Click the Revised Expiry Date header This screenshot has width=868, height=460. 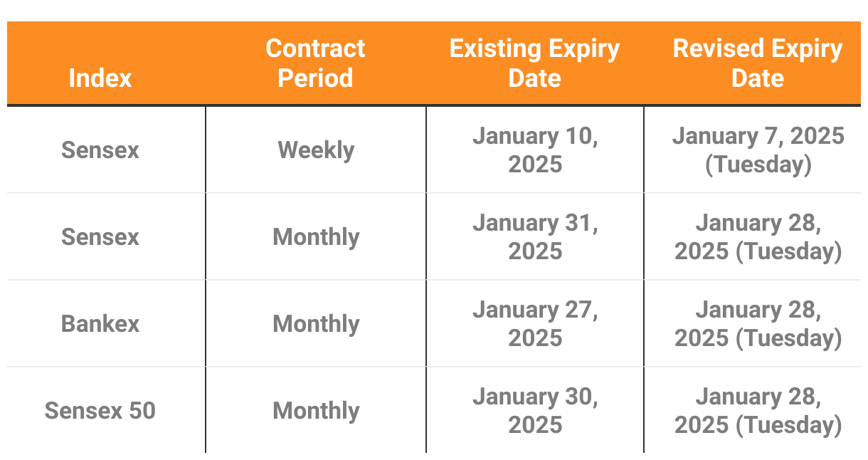pyautogui.click(x=758, y=63)
